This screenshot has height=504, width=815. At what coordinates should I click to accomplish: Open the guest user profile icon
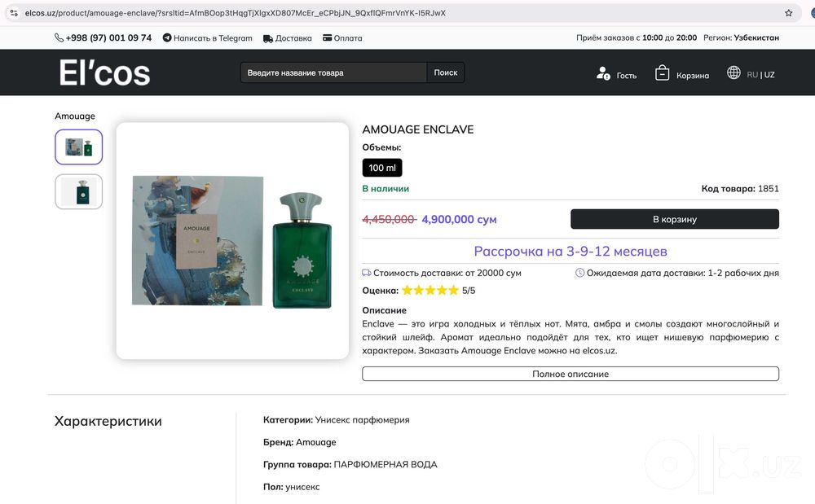coord(603,74)
